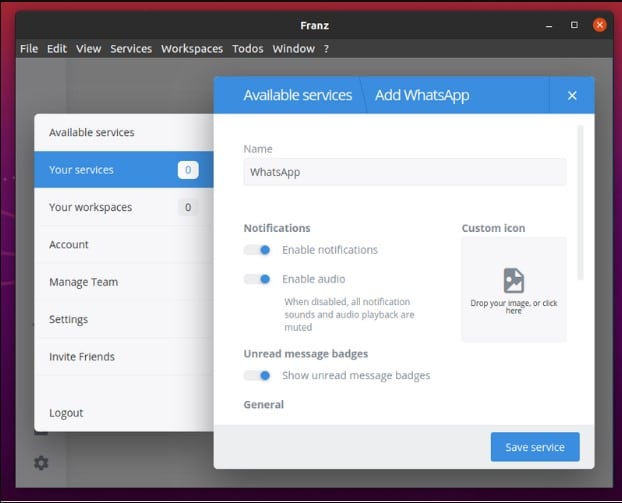This screenshot has height=503, width=622.
Task: Open the Workspaces menu
Action: click(x=192, y=48)
